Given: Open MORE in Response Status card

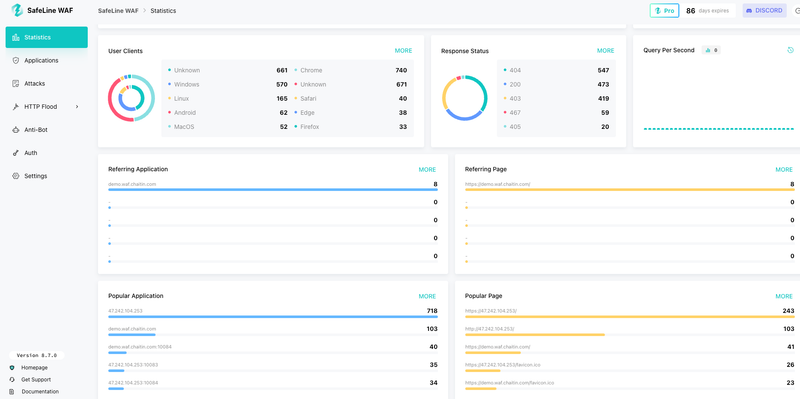Looking at the screenshot, I should coord(606,51).
